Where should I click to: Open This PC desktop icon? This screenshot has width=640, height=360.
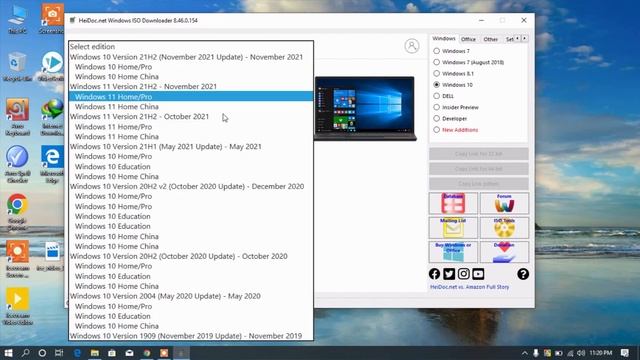17,19
